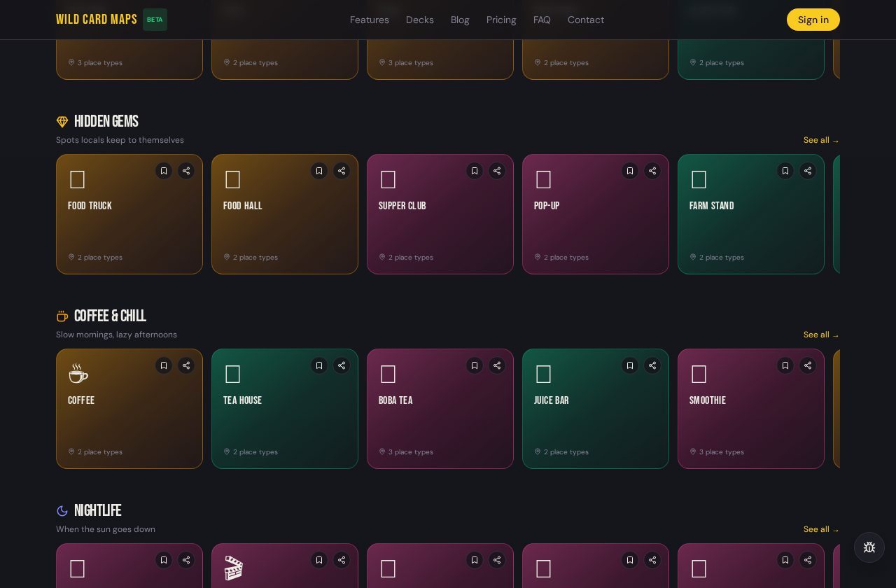Screen dimensions: 896x588
Task: Click the "Nightlife" section heading
Action: (x=98, y=511)
